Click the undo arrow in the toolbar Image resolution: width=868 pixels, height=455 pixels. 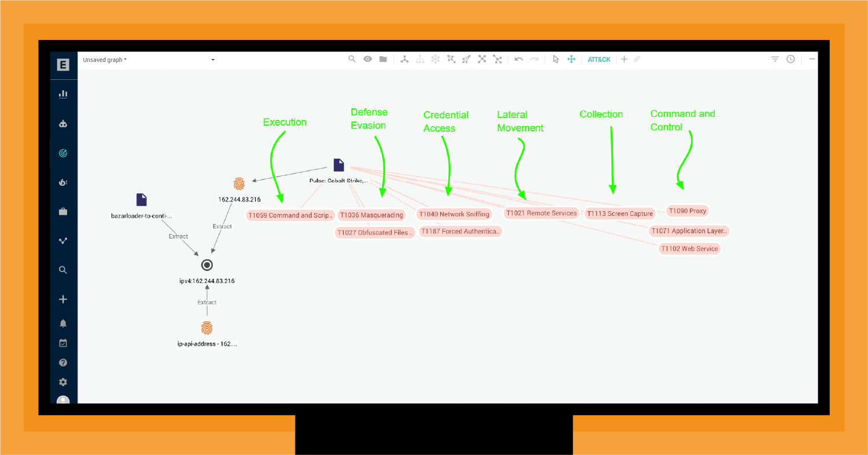coord(519,59)
